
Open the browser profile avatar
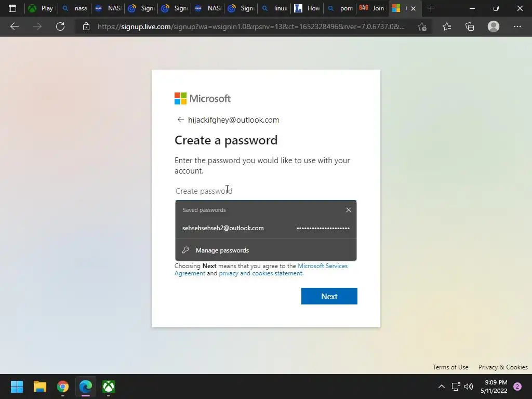(x=494, y=26)
